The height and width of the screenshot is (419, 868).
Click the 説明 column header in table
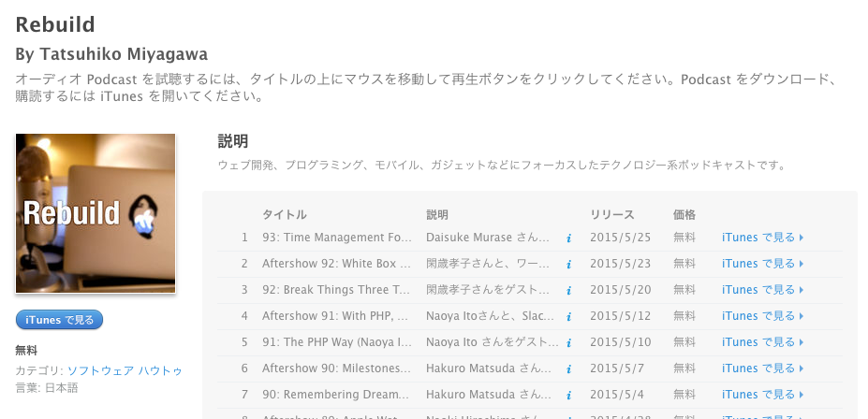(x=436, y=214)
